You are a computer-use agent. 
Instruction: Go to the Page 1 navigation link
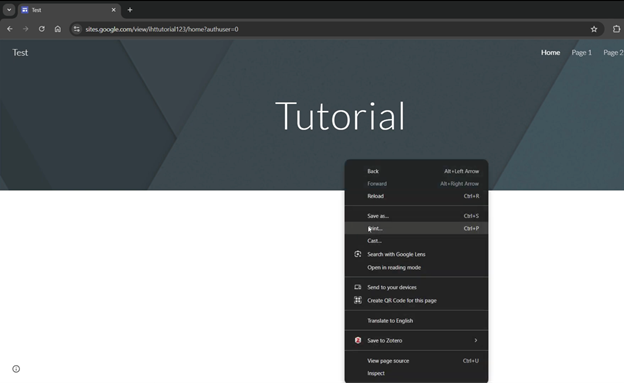click(581, 53)
